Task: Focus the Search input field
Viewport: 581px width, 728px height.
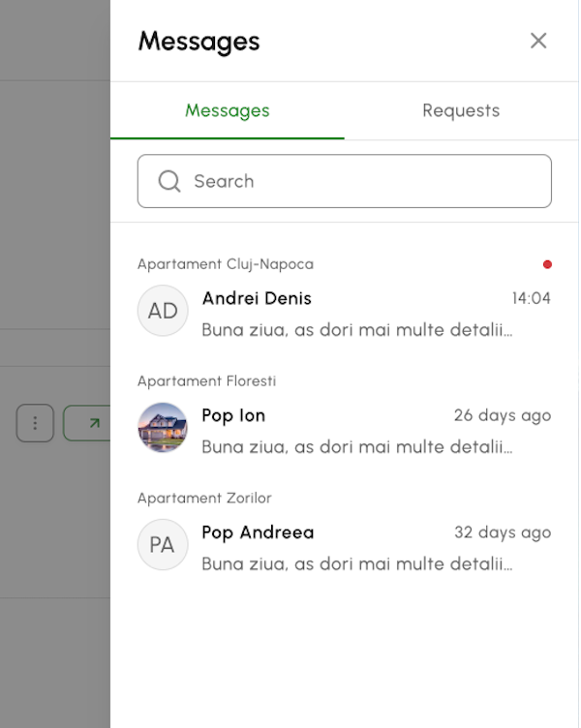Action: tap(345, 181)
